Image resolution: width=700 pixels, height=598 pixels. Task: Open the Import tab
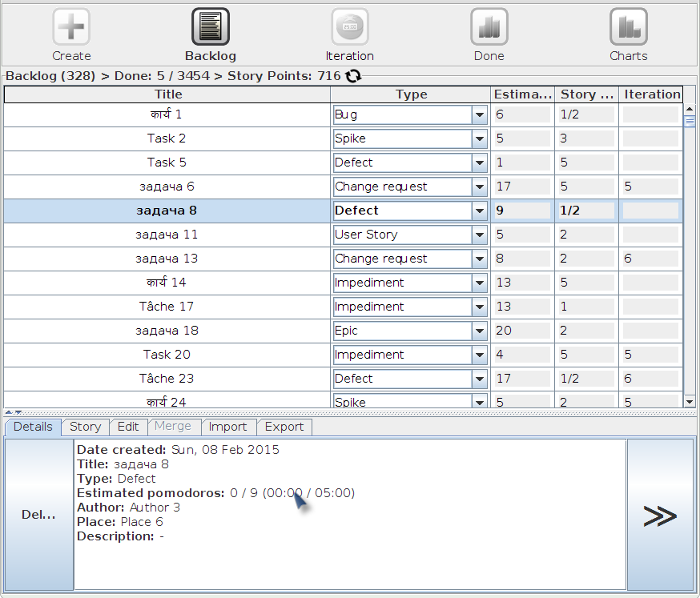(x=227, y=427)
